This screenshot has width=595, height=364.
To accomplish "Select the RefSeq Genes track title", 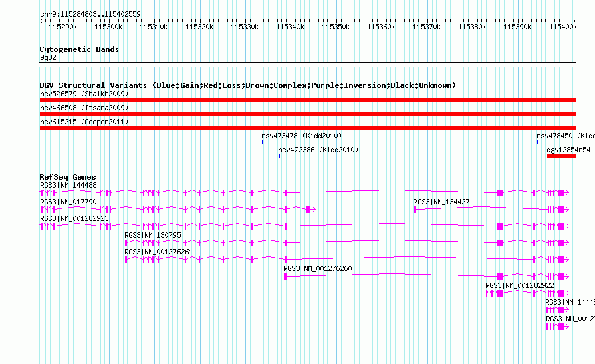I will [x=68, y=177].
